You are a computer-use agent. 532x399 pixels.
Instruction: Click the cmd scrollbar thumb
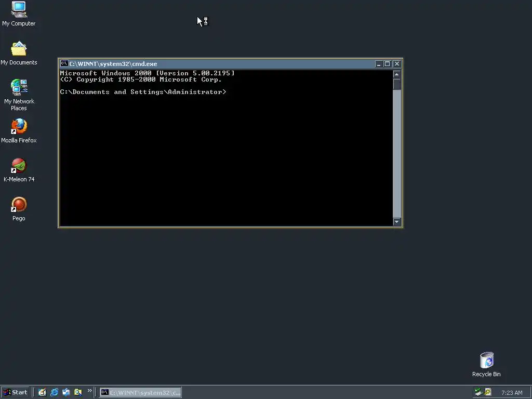[396, 84]
